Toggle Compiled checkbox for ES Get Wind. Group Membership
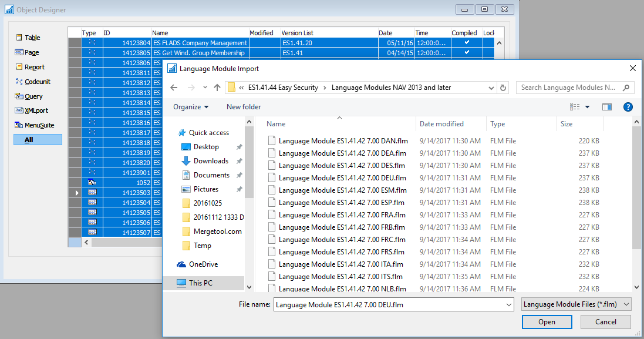644x339 pixels. [467, 53]
